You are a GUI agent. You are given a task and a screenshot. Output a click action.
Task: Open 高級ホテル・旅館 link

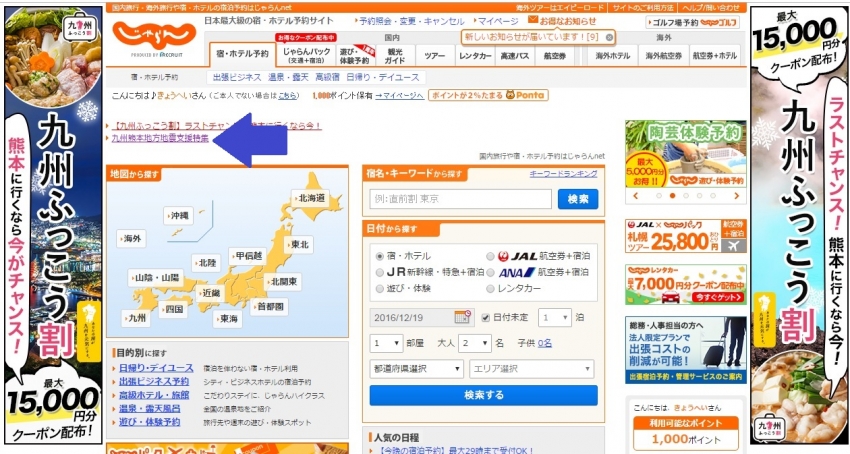pos(154,395)
